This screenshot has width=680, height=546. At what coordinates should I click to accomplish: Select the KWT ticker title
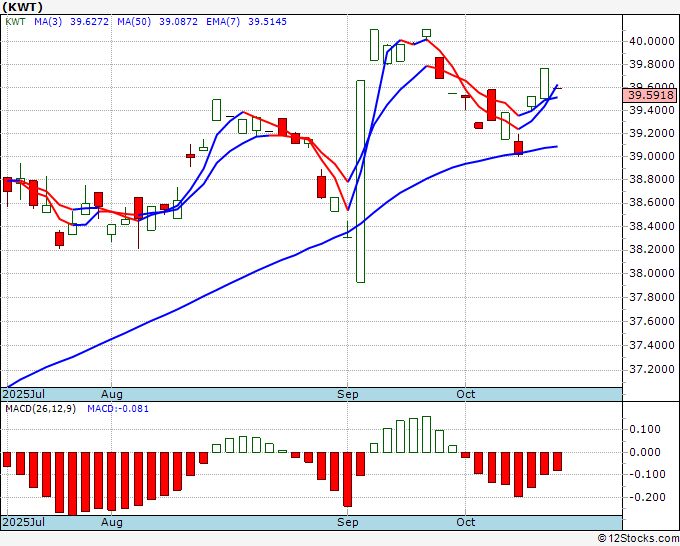point(23,7)
